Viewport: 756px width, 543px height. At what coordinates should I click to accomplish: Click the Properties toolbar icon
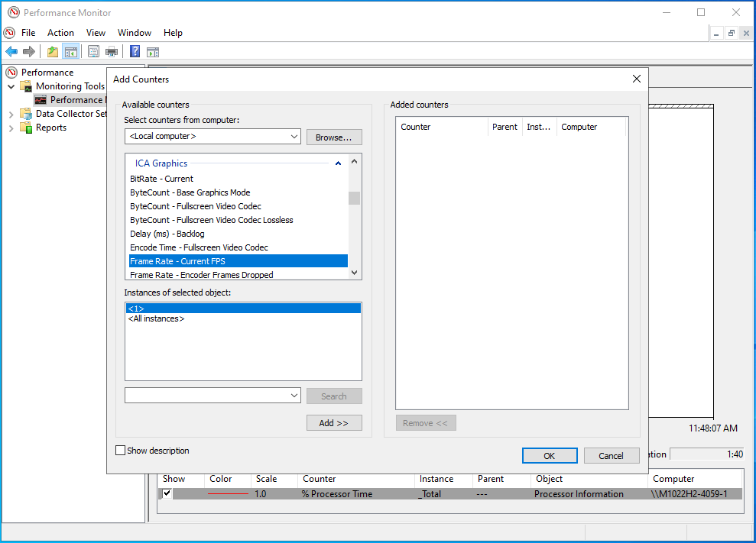(x=93, y=52)
